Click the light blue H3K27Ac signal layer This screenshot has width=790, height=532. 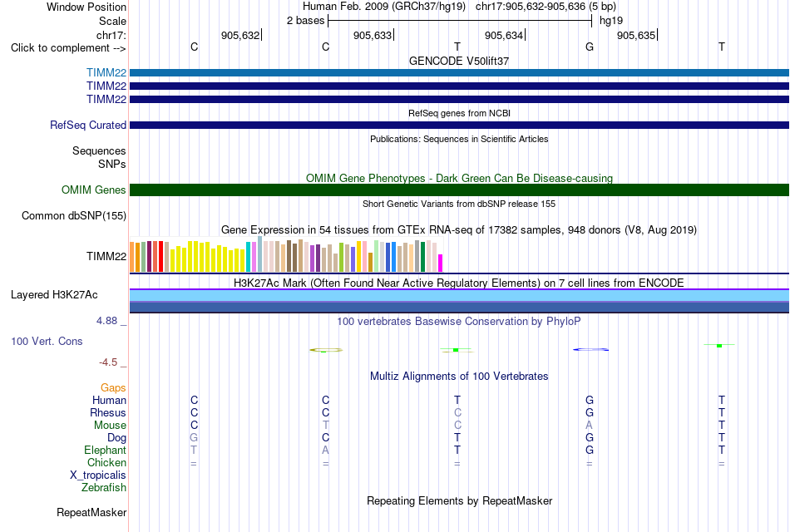tap(459, 296)
